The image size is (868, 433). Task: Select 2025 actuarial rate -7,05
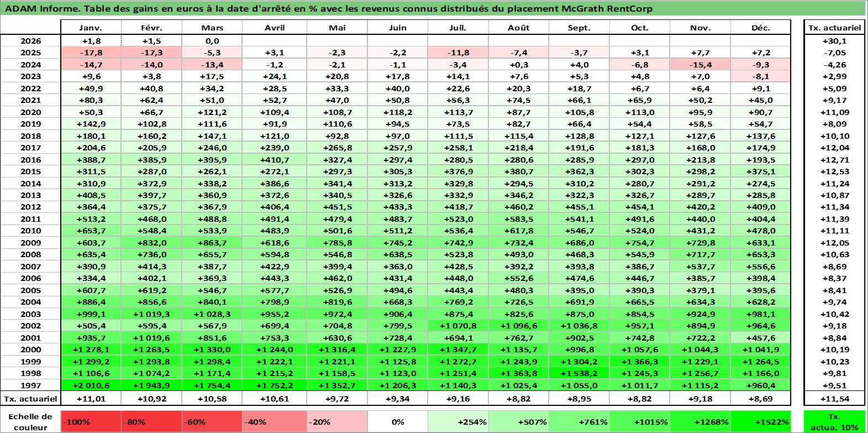point(834,53)
